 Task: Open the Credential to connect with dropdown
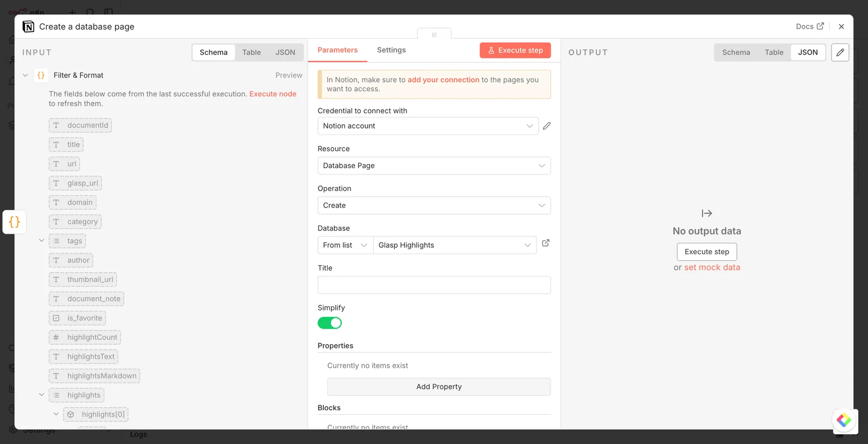point(428,126)
